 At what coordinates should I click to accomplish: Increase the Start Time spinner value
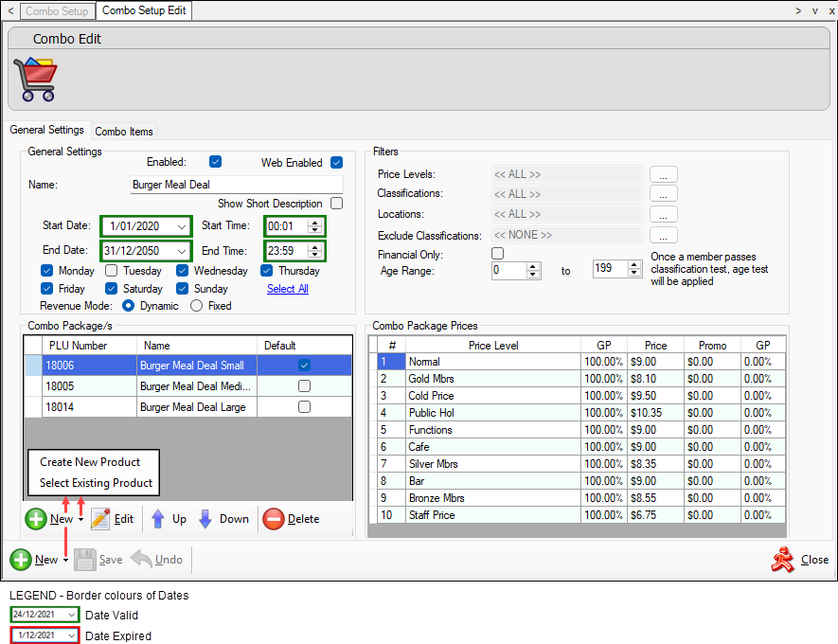click(316, 223)
